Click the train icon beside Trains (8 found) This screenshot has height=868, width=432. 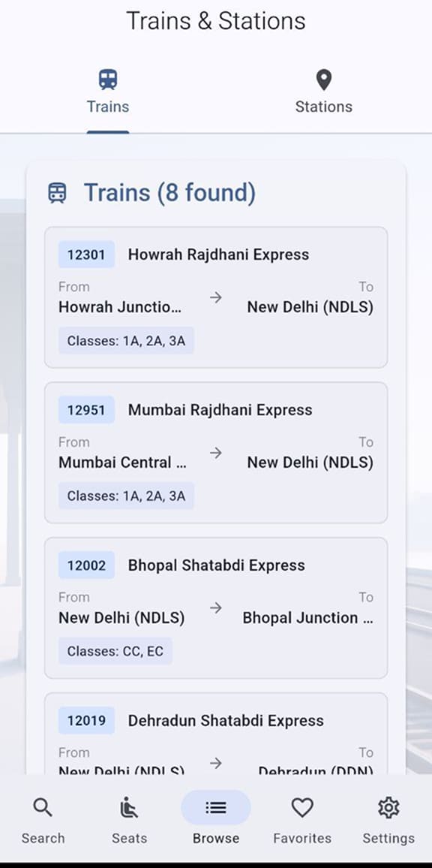click(x=58, y=192)
